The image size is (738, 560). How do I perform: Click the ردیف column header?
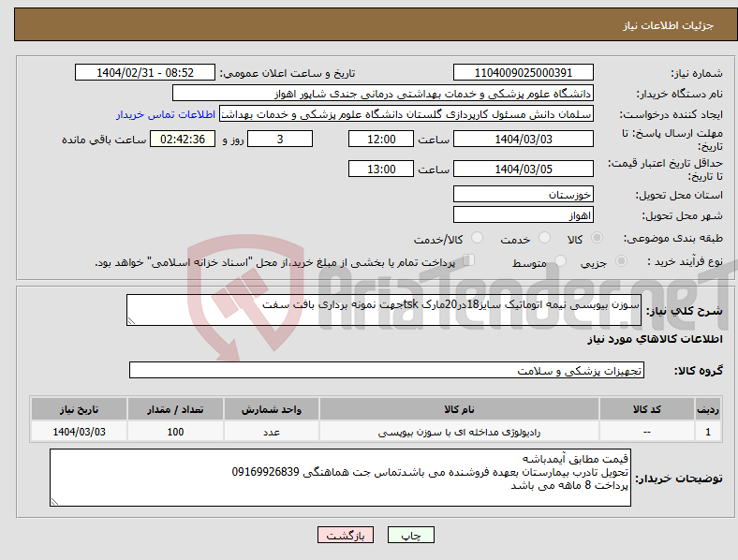[x=708, y=409]
